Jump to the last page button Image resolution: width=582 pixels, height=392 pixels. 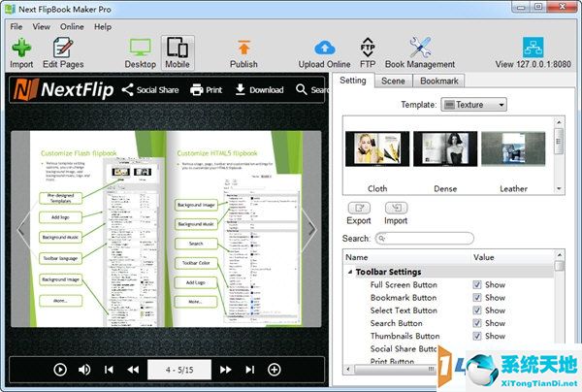[x=250, y=370]
